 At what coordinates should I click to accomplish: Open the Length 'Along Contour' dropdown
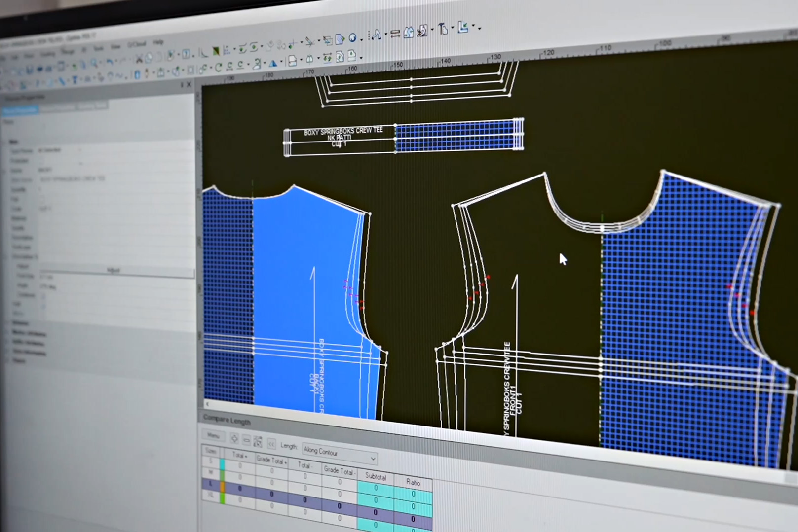(373, 459)
